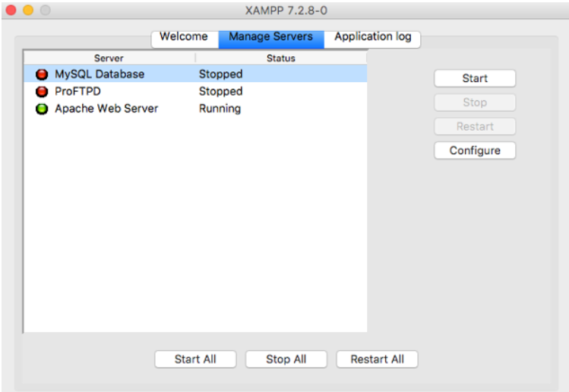Click the Status column header

(x=281, y=58)
